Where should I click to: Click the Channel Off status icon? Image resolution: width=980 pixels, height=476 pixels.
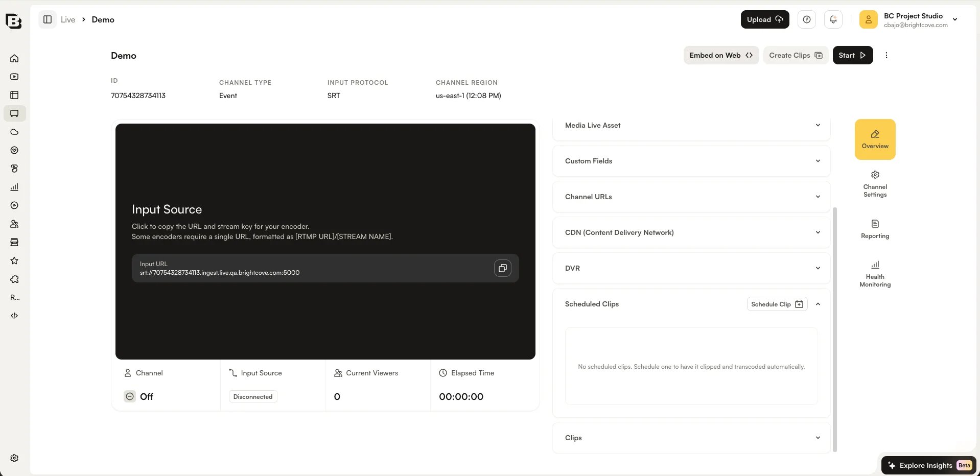[130, 396]
